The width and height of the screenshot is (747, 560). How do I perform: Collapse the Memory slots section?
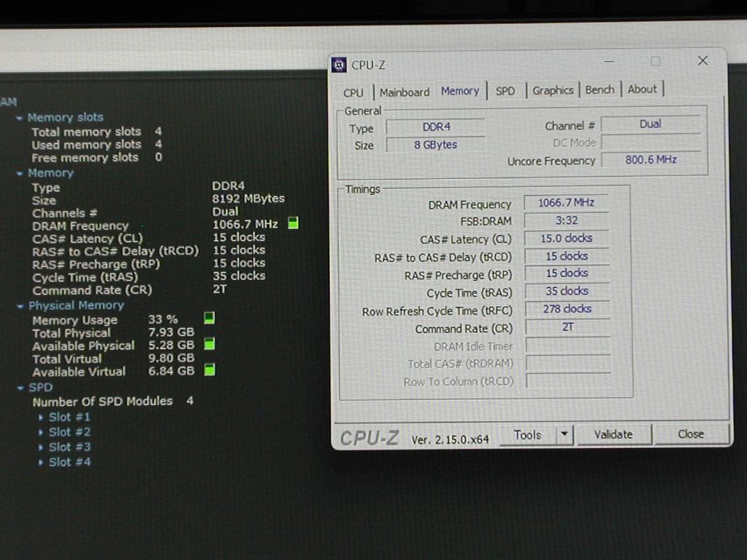click(21, 117)
